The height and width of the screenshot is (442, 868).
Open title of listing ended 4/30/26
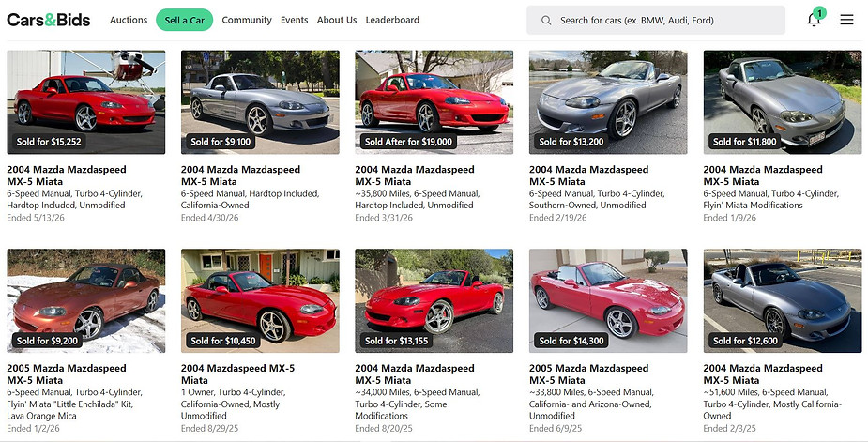[x=240, y=175]
